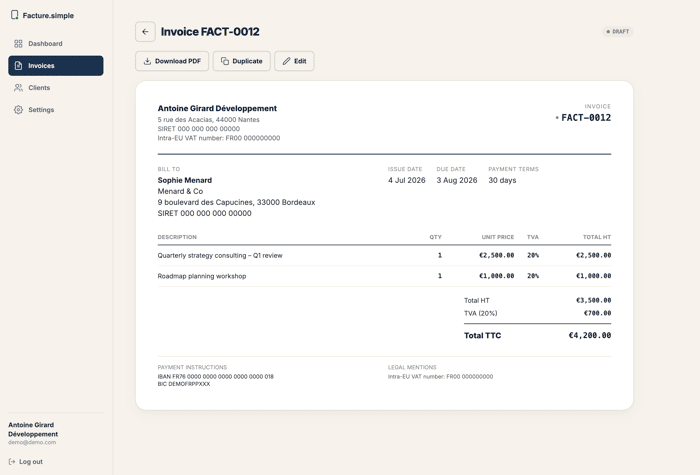Click the pencil icon on Edit
The image size is (700, 475).
click(287, 61)
